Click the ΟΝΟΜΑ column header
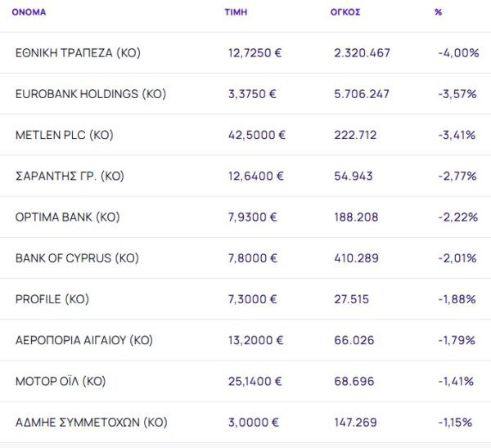The width and height of the screenshot is (491, 448). [29, 12]
